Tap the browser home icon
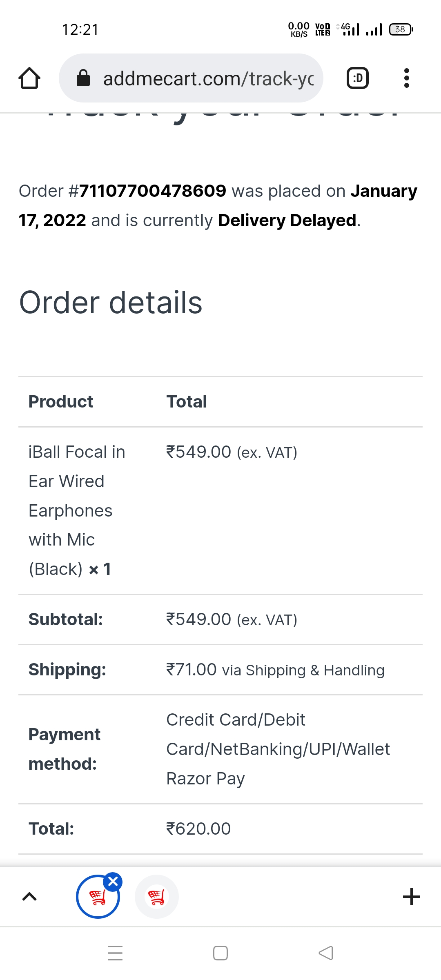The width and height of the screenshot is (441, 980). tap(29, 78)
